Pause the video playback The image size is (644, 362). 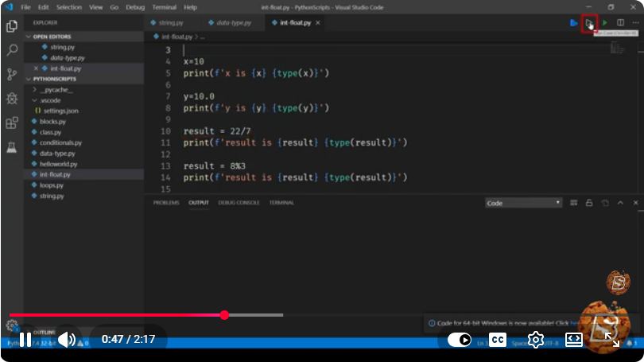pos(25,340)
